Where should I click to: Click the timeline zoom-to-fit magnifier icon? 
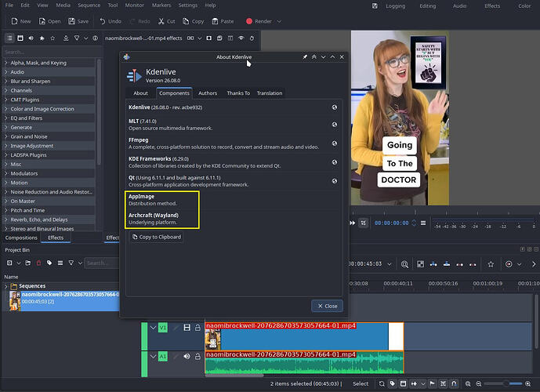[x=404, y=264]
